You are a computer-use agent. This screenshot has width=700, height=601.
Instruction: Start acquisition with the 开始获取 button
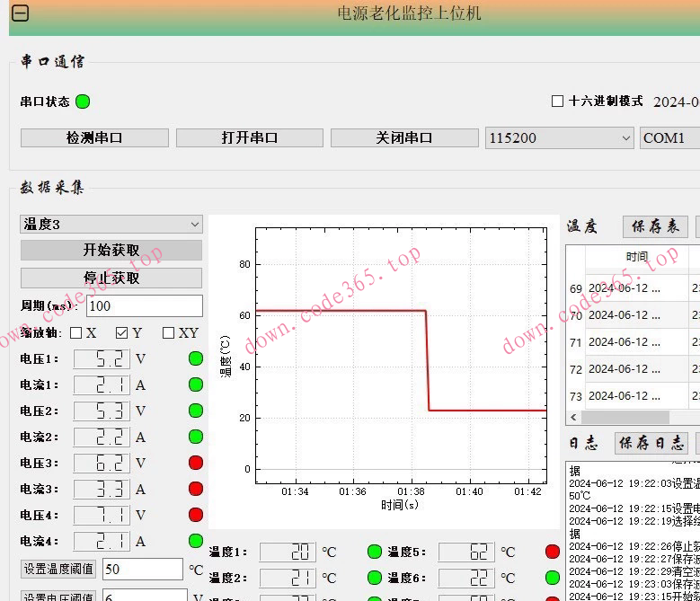click(x=111, y=251)
